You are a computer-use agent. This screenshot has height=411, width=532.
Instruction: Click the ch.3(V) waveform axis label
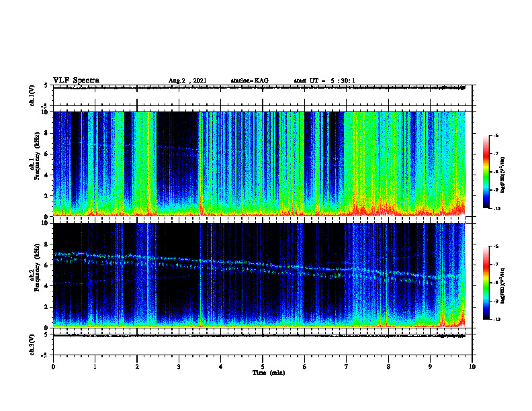click(32, 345)
